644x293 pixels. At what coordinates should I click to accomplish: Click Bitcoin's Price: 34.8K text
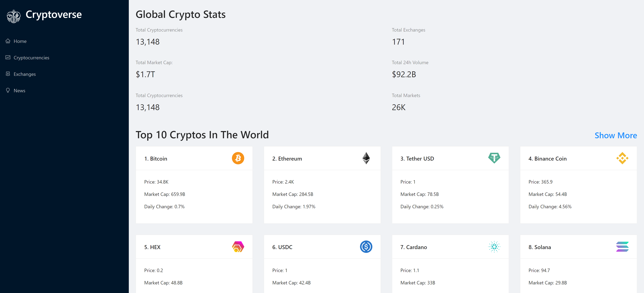156,182
